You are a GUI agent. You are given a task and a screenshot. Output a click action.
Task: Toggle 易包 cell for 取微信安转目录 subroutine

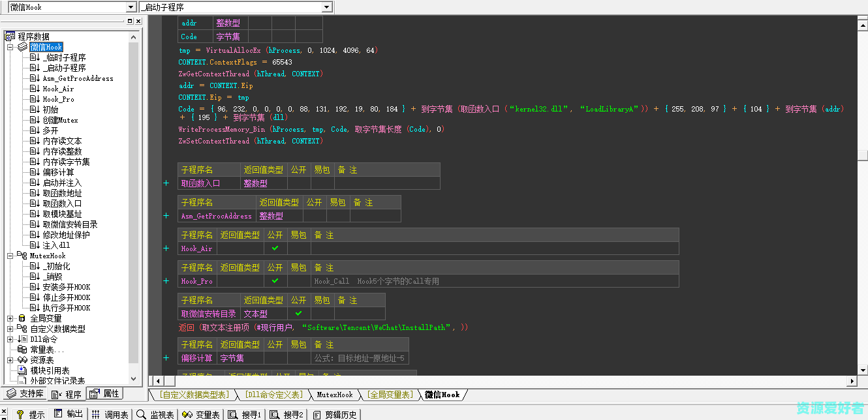(x=322, y=314)
